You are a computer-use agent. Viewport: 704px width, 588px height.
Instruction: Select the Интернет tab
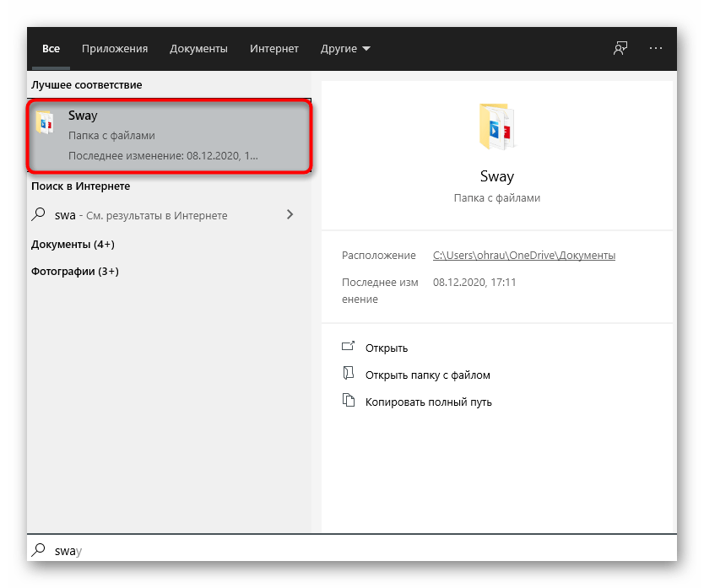(x=274, y=49)
